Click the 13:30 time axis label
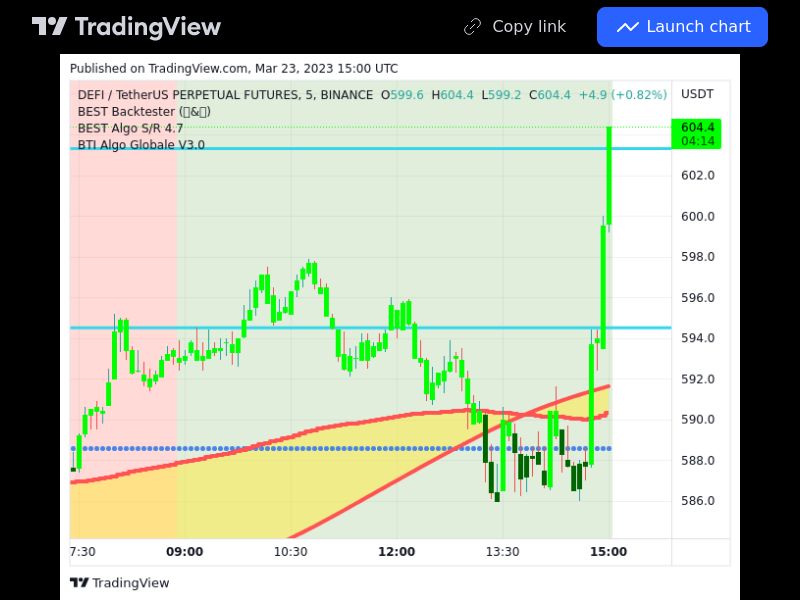800x600 pixels. 503,552
